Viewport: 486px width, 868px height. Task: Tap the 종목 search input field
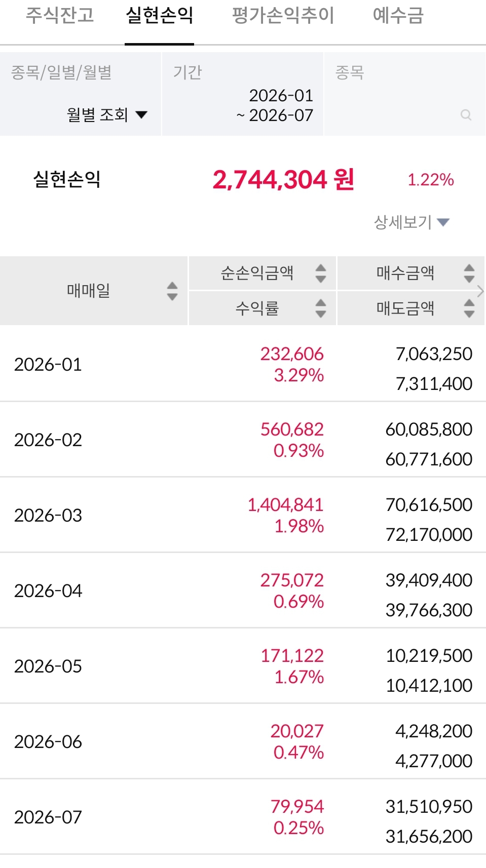pyautogui.click(x=404, y=94)
